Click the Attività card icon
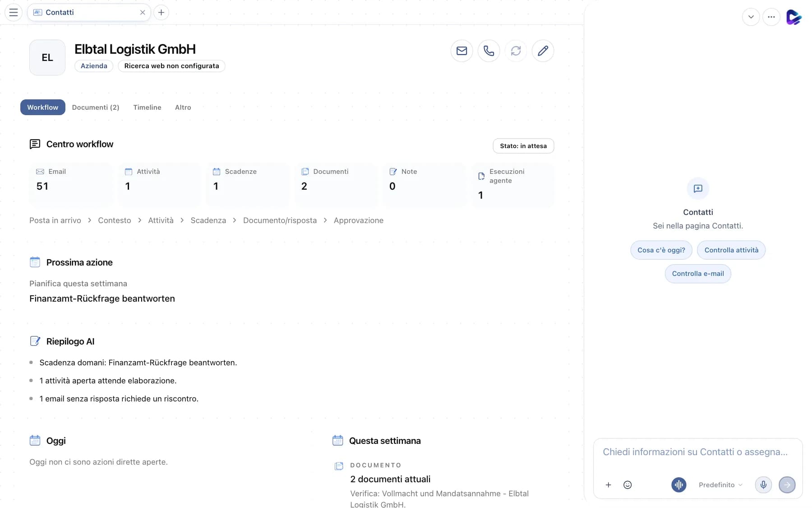 point(129,172)
